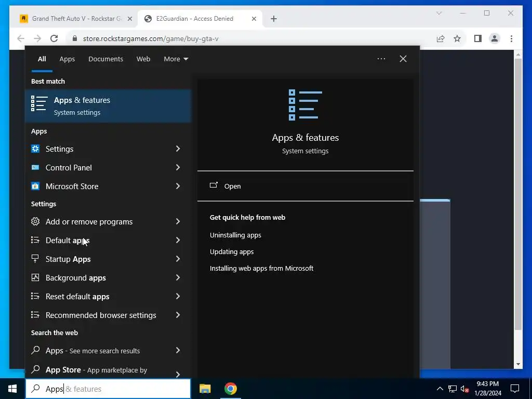This screenshot has height=399, width=532.
Task: Click the Reset default apps icon
Action: [35, 296]
